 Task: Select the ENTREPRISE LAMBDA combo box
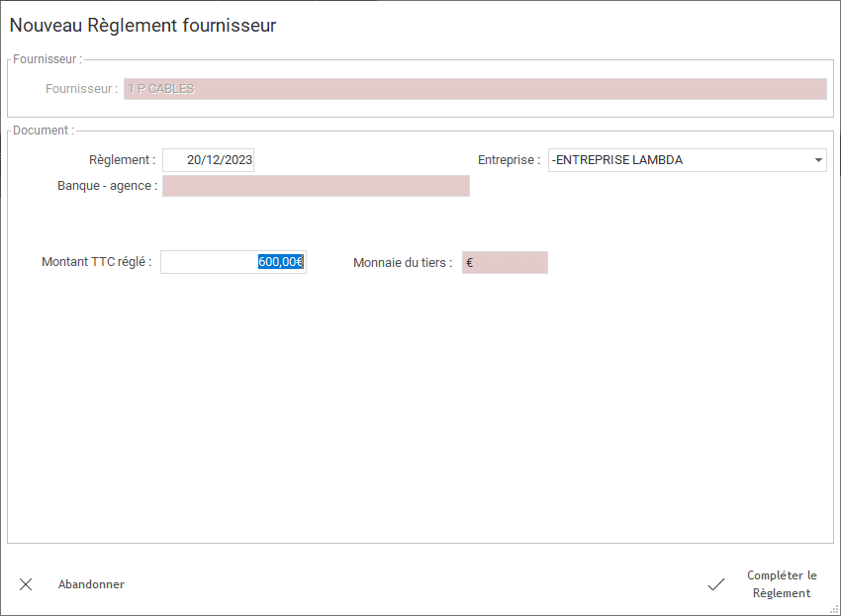(x=687, y=160)
